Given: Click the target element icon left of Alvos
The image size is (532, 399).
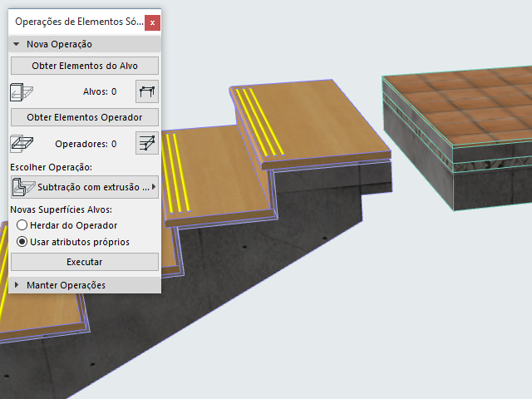Looking at the screenshot, I should click(22, 92).
